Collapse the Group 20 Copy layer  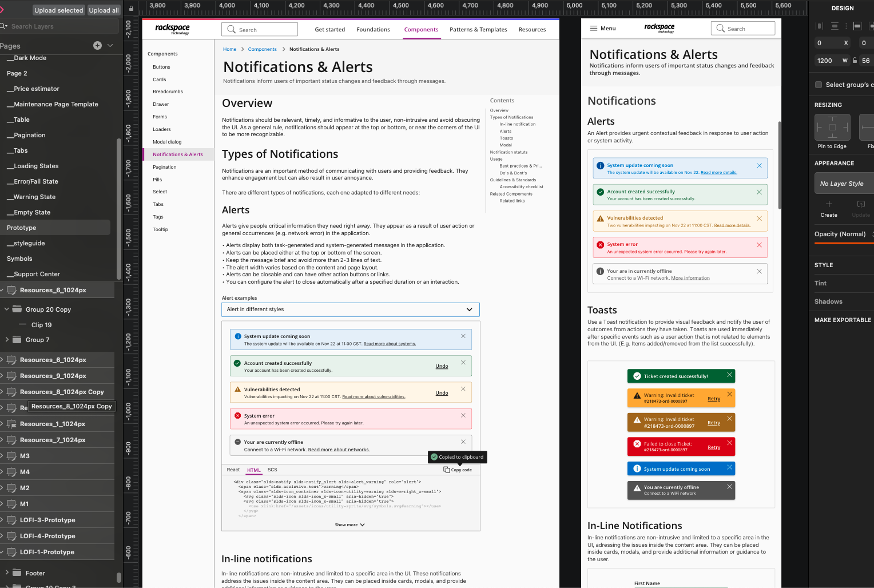click(x=7, y=309)
